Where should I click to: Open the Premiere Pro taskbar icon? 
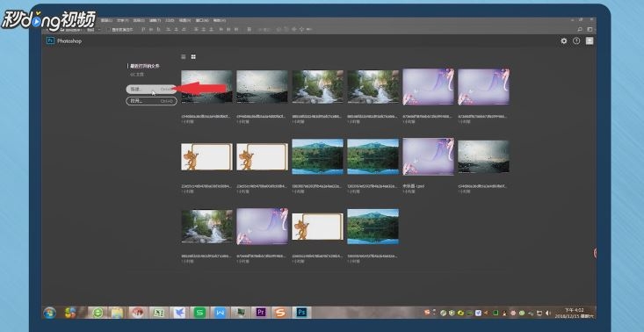click(x=261, y=313)
